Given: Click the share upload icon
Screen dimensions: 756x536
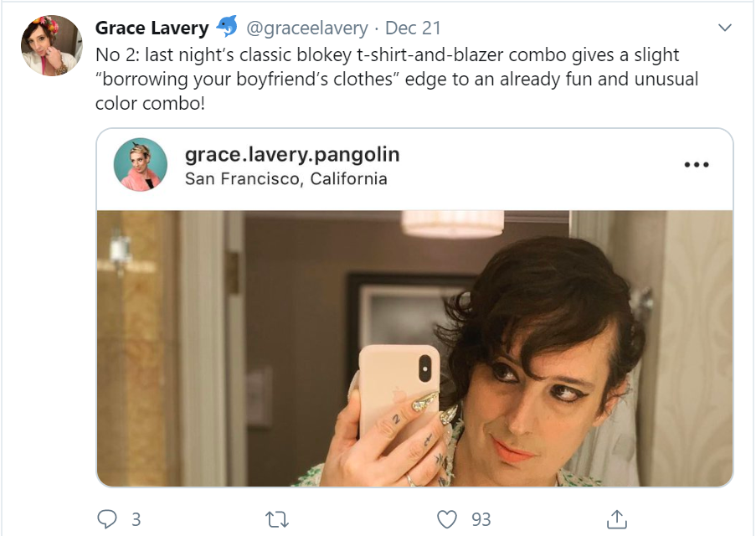Looking at the screenshot, I should pyautogui.click(x=617, y=519).
